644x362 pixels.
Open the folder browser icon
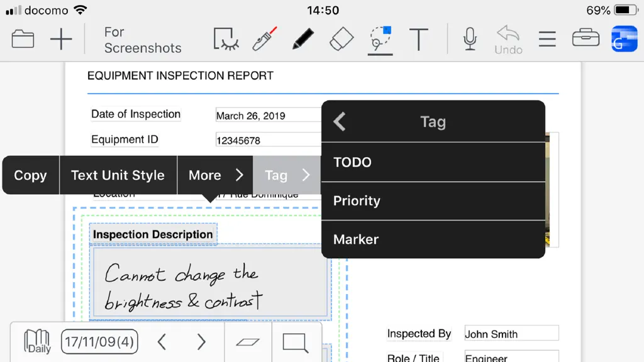click(23, 40)
